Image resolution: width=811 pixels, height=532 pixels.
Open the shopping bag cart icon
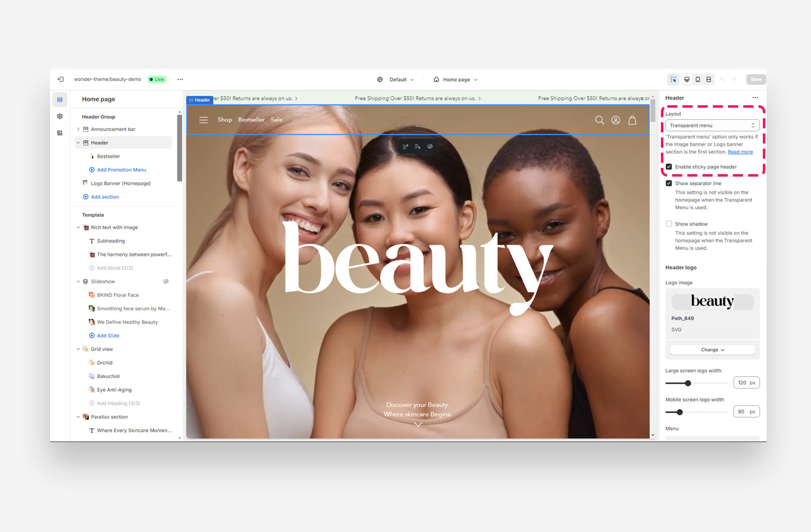point(632,120)
